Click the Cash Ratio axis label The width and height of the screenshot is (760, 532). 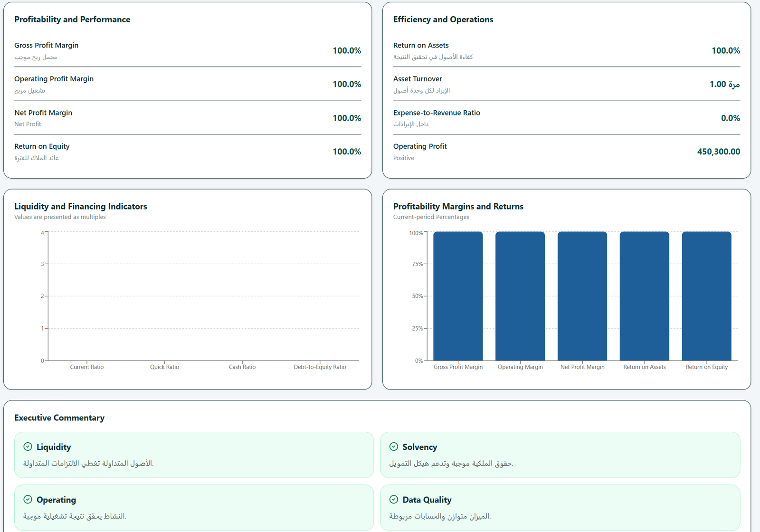(242, 367)
